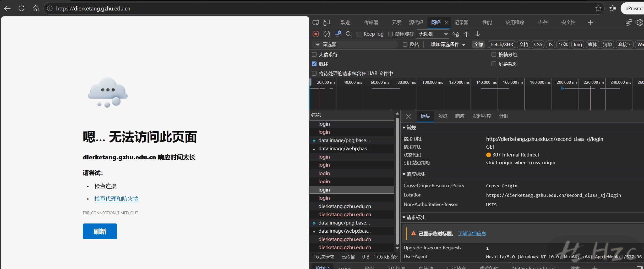Add this page to favorites star
Viewport: 644px width, 269px height.
point(598,8)
